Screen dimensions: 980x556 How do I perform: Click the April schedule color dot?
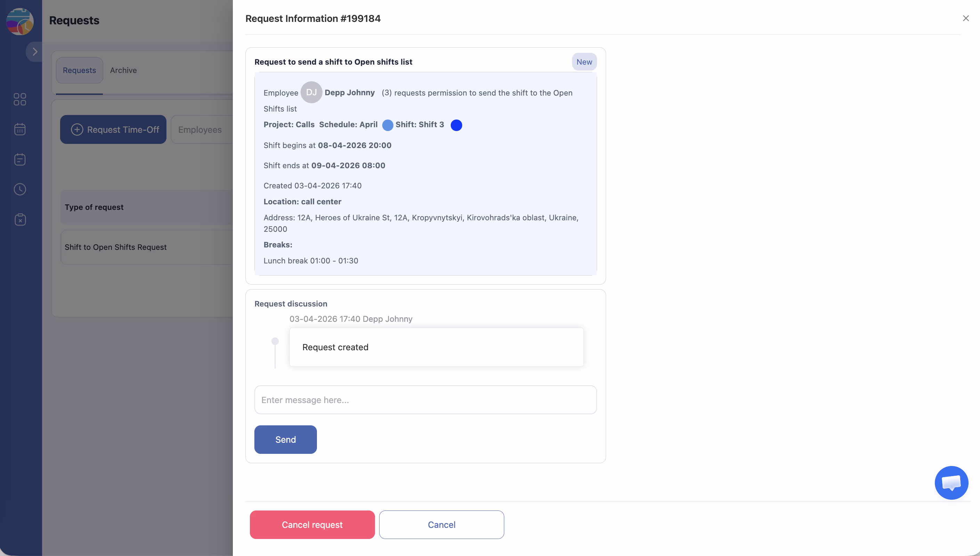point(387,125)
